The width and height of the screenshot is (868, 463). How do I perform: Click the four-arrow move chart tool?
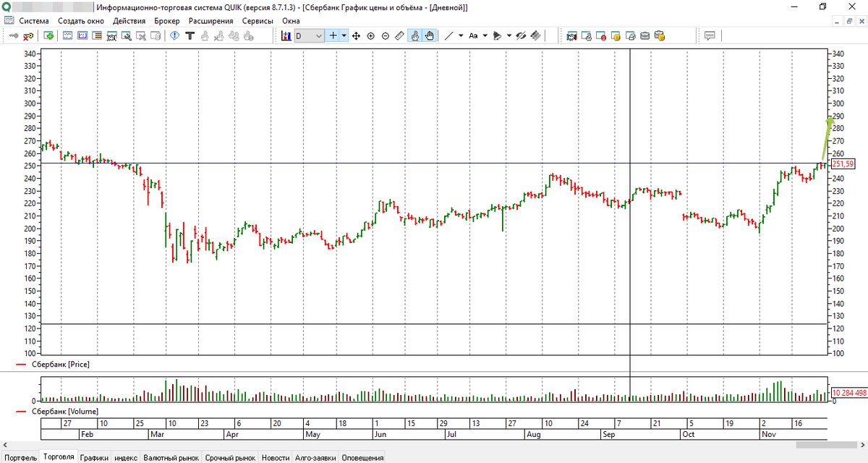pos(356,35)
